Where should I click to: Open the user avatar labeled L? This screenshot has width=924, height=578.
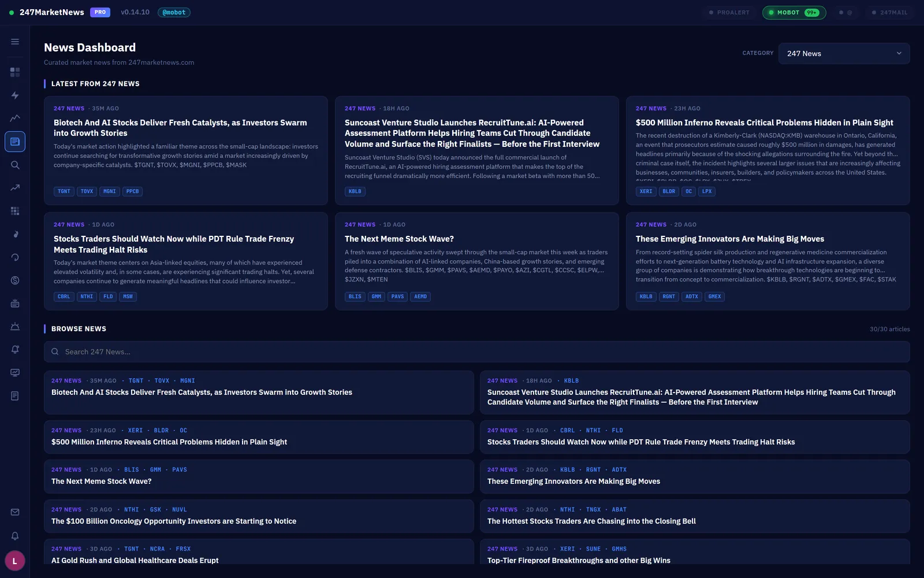pos(15,561)
